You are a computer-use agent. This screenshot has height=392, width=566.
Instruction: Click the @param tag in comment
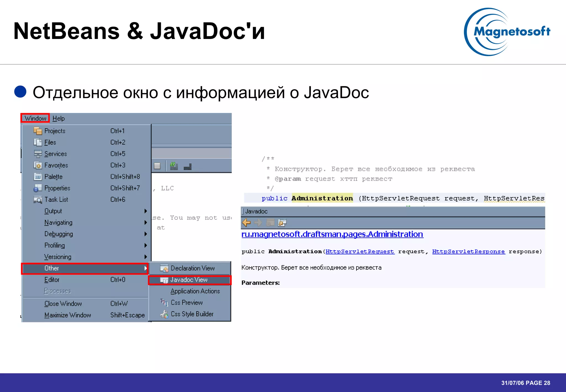pyautogui.click(x=288, y=179)
